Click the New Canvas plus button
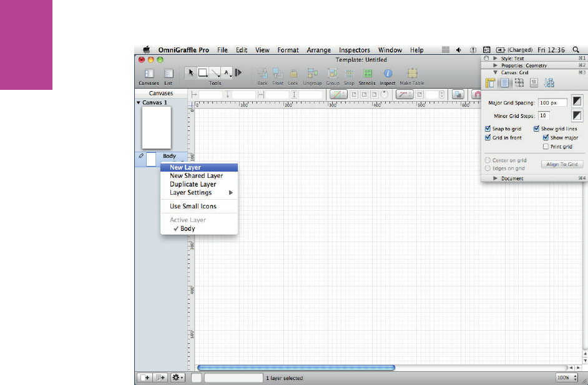588x385 pixels. pos(145,378)
